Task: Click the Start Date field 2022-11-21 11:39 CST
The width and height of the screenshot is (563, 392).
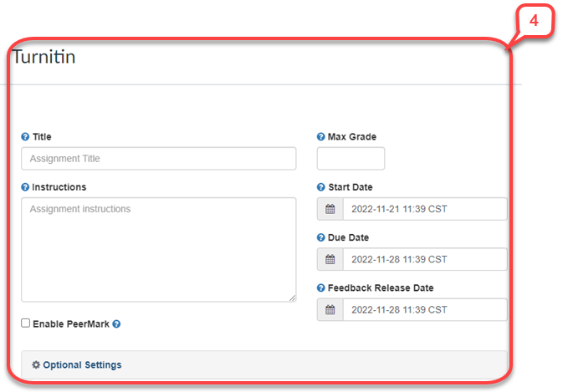Action: coord(425,209)
